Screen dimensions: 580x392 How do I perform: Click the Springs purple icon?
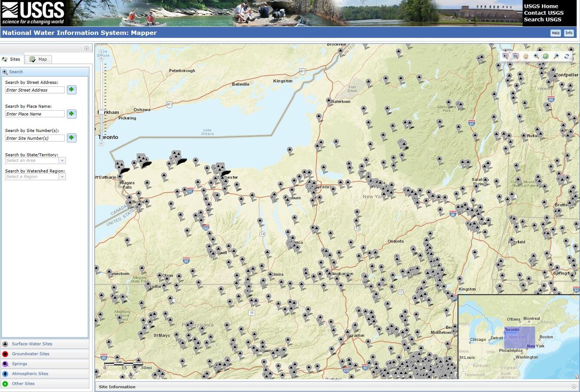(x=5, y=364)
